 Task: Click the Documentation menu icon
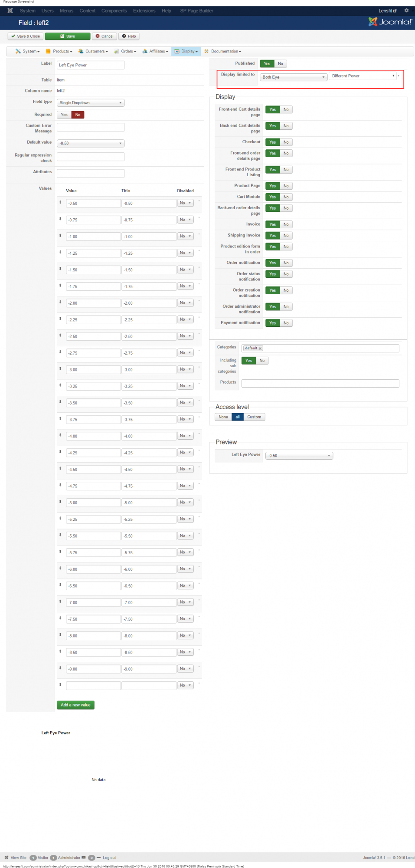[x=206, y=51]
